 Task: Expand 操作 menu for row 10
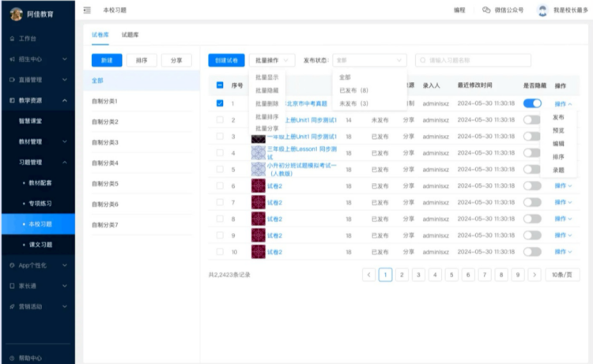coord(563,252)
